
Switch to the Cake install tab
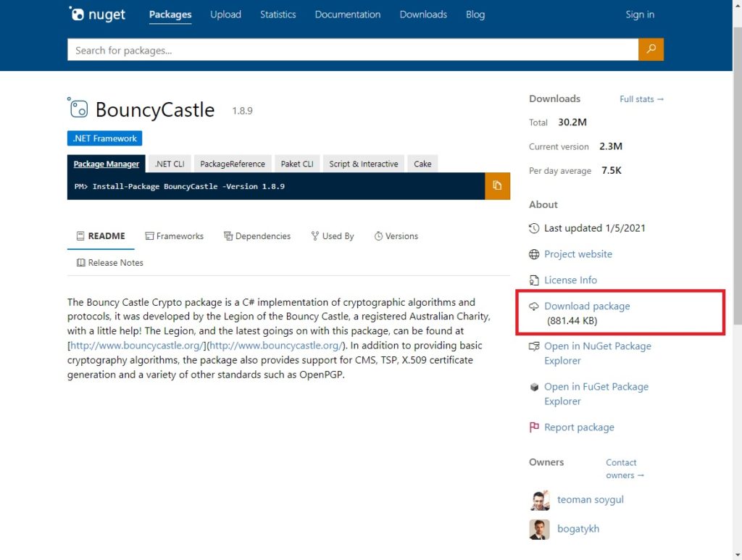tap(422, 164)
